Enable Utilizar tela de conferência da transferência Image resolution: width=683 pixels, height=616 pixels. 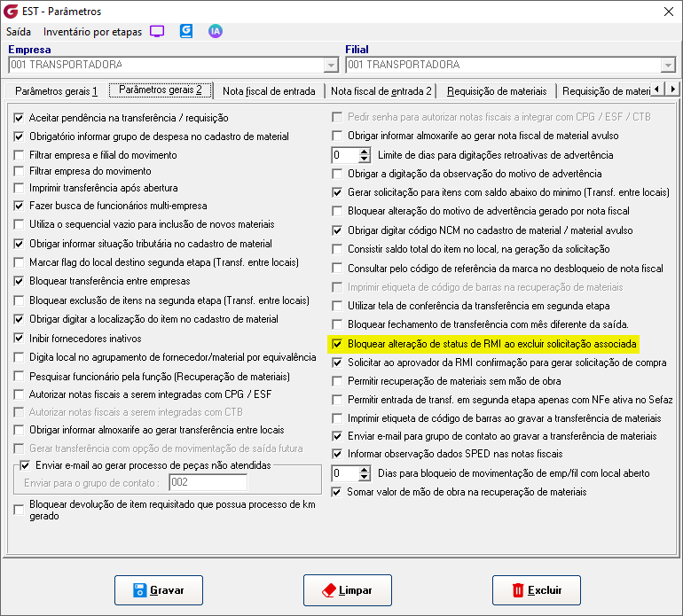[x=337, y=306]
